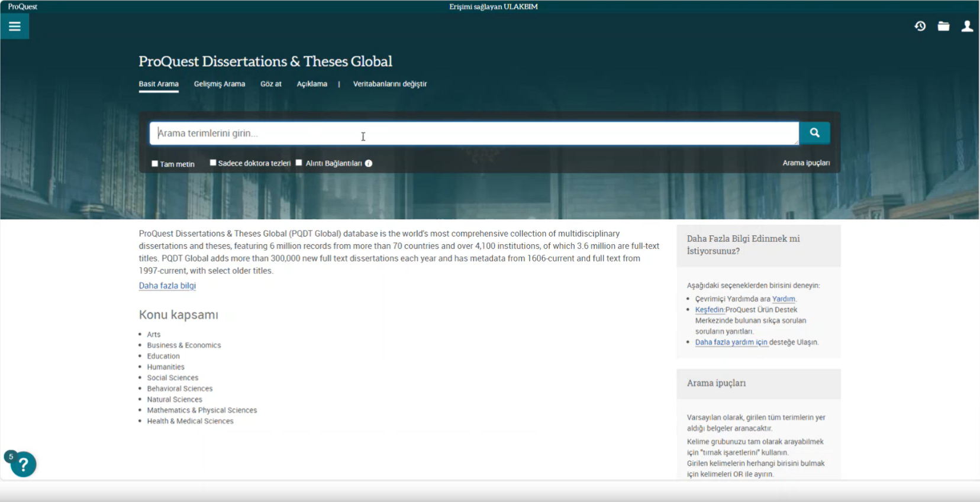Select the Açıklama tab
This screenshot has height=502, width=980.
[311, 84]
